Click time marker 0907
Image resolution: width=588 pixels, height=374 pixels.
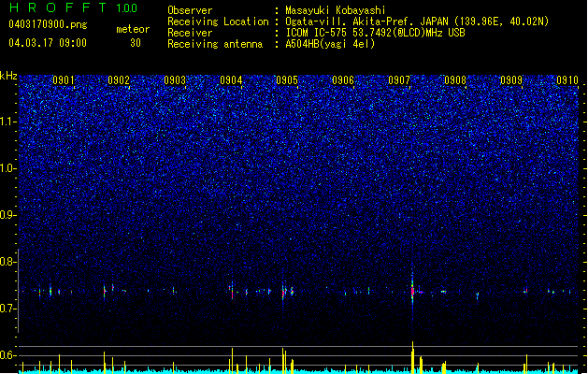pyautogui.click(x=399, y=80)
